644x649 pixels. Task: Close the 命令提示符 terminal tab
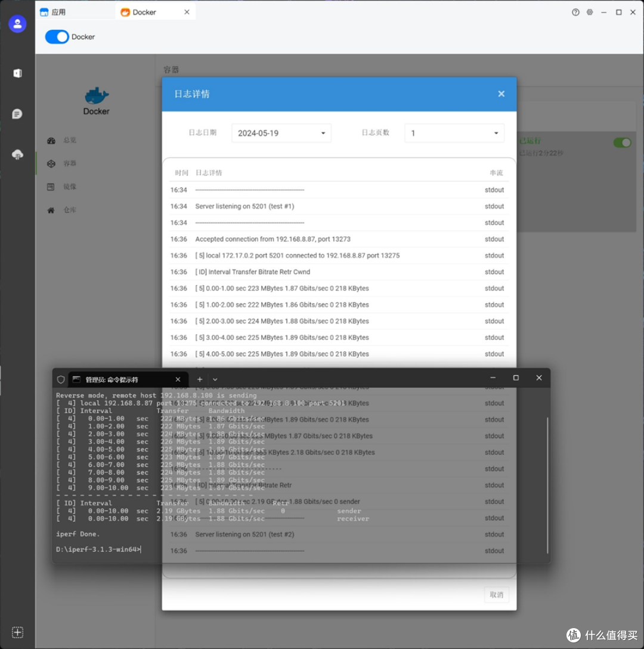(178, 379)
